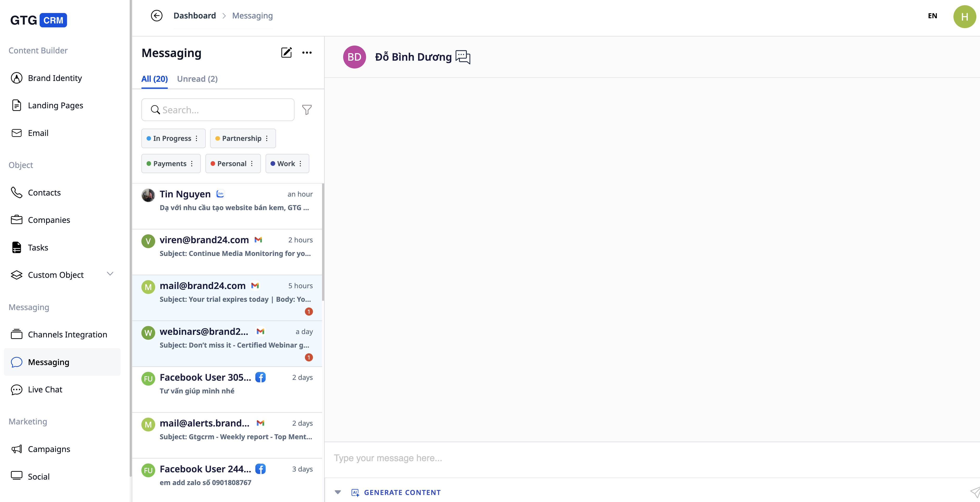The image size is (980, 502).
Task: Click the conversation icon beside Đỗ Bình Dương
Action: pos(463,57)
